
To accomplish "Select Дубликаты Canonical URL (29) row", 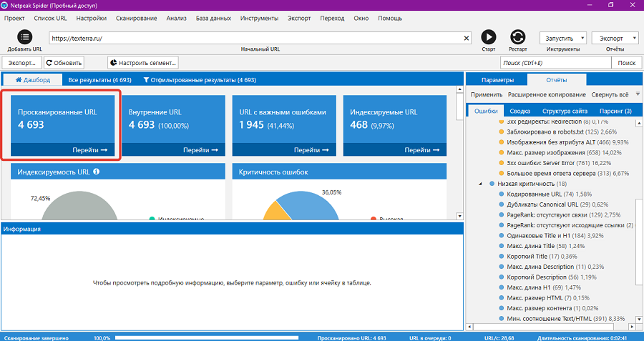I will 553,204.
